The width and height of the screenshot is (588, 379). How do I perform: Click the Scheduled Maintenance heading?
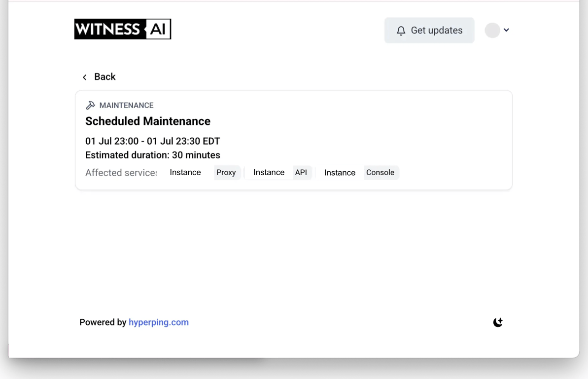pyautogui.click(x=148, y=121)
